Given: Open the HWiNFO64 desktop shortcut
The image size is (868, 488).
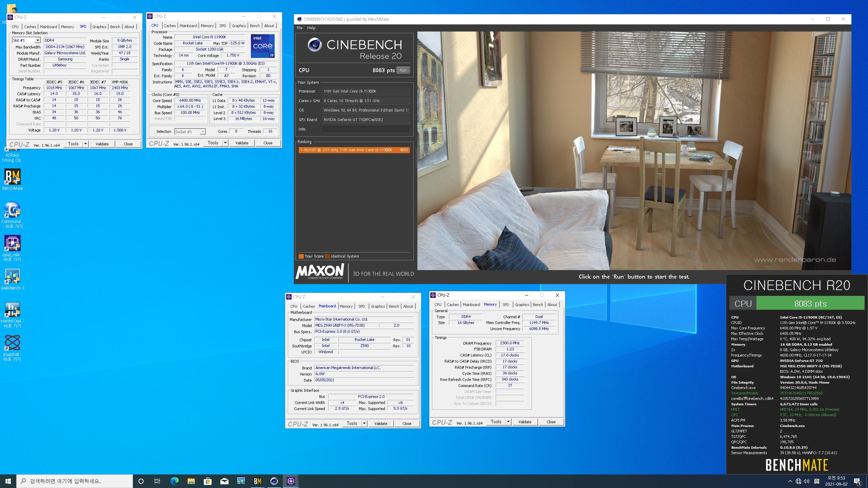Looking at the screenshot, I should 13,314.
